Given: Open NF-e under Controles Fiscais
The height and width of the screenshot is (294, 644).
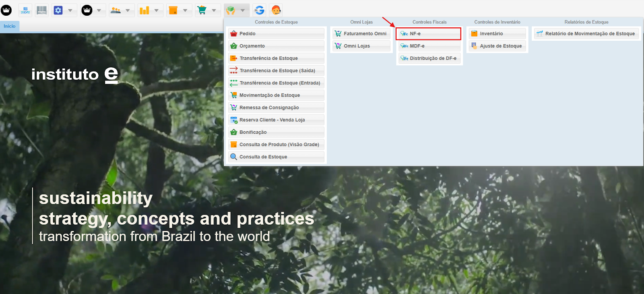Looking at the screenshot, I should click(x=428, y=34).
